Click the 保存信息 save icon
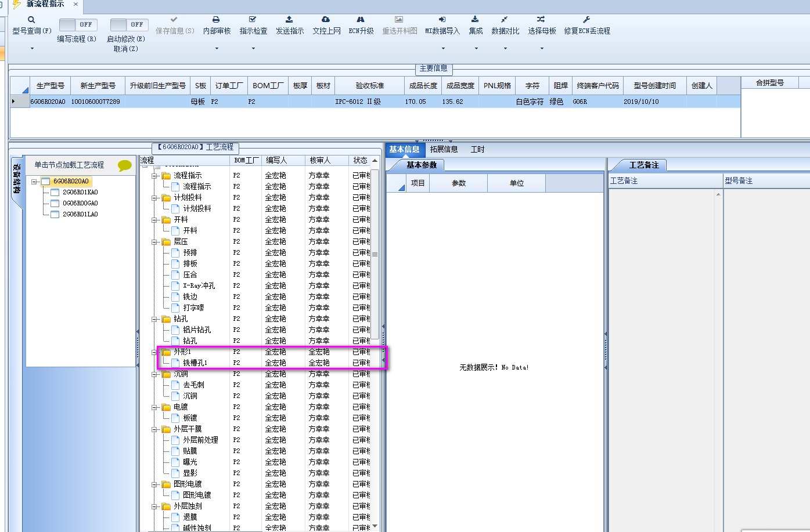 click(174, 20)
